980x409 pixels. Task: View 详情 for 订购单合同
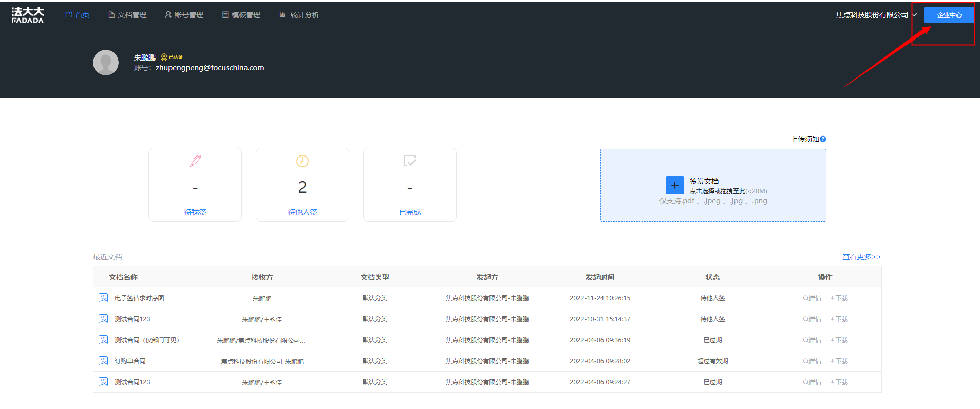(x=812, y=361)
